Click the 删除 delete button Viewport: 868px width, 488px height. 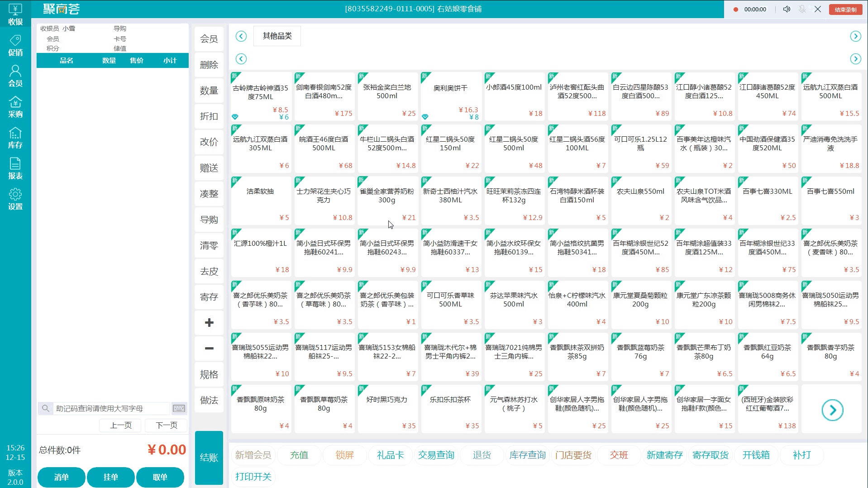[x=209, y=65]
